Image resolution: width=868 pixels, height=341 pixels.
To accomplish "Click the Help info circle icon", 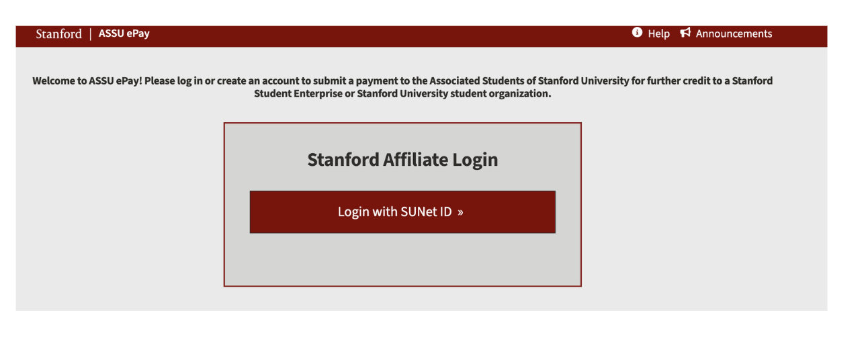I will tap(637, 33).
